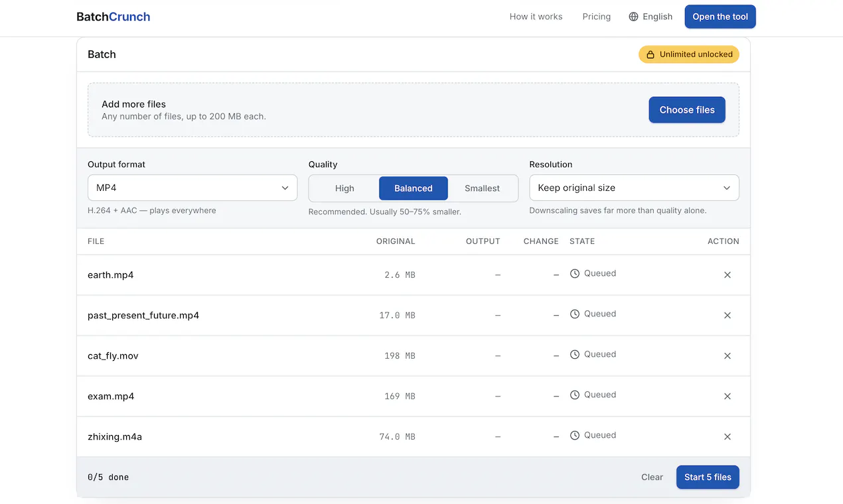Screen dimensions: 843x504
Task: Open the Resolution Keep original size dropdown
Action: (634, 188)
